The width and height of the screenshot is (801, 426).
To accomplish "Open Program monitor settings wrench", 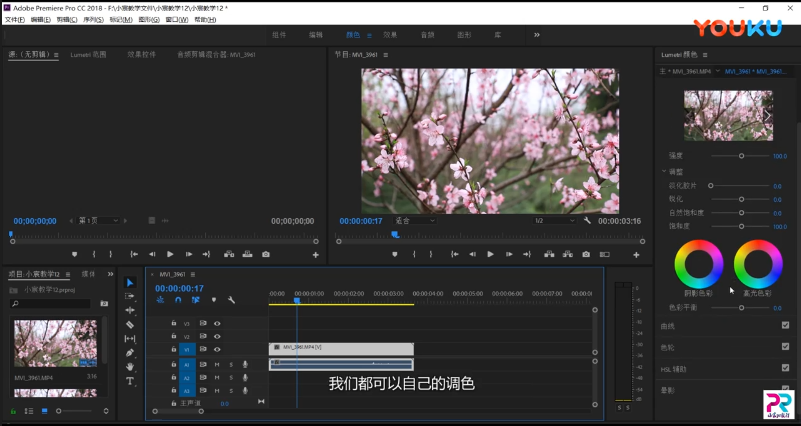I will point(587,221).
